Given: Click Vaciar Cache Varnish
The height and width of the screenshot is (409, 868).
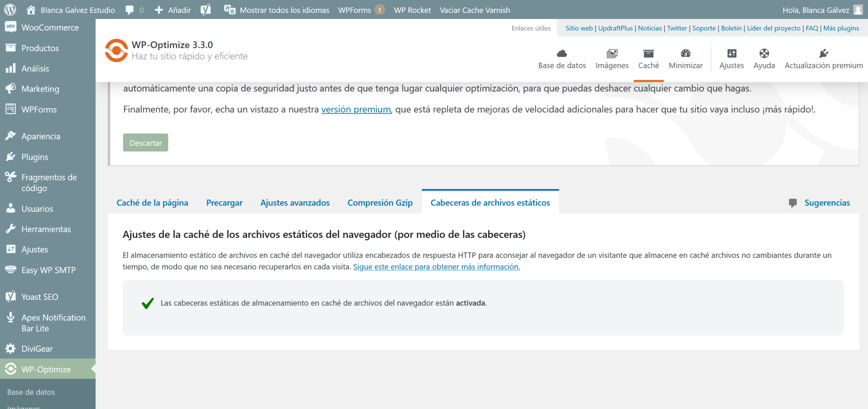Looking at the screenshot, I should point(475,10).
